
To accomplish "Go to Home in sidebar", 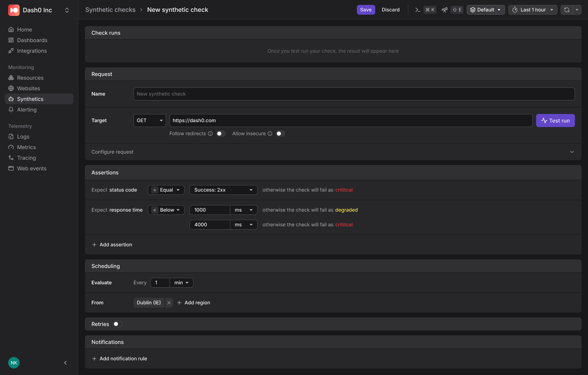I will pyautogui.click(x=39, y=29).
